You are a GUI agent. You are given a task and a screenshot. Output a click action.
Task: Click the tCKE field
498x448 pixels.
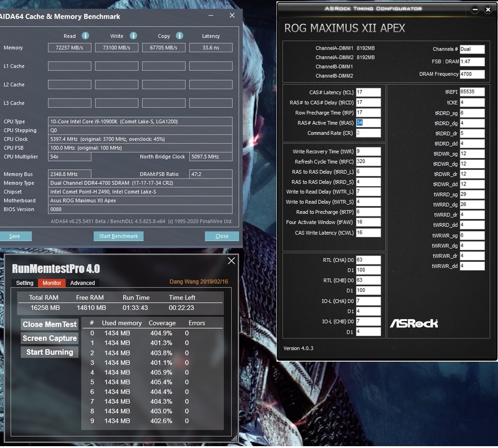point(472,102)
